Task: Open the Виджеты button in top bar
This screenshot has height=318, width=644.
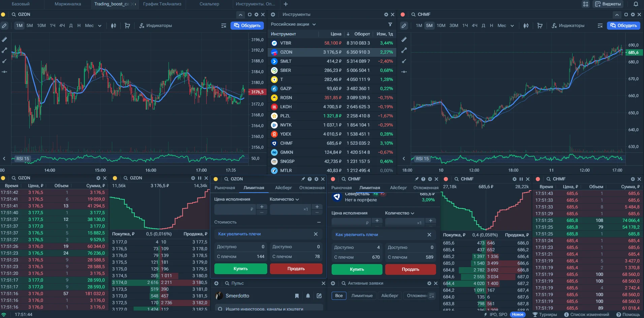Action: [x=608, y=4]
